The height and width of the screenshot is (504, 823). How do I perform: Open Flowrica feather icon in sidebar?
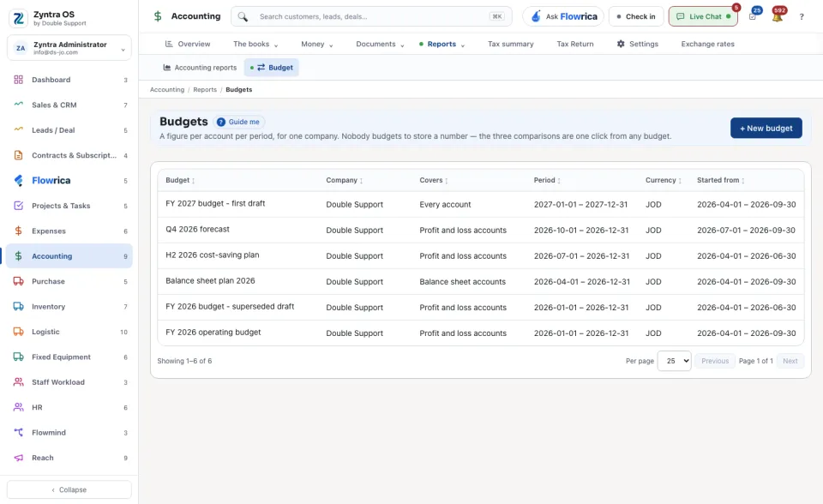pos(18,181)
